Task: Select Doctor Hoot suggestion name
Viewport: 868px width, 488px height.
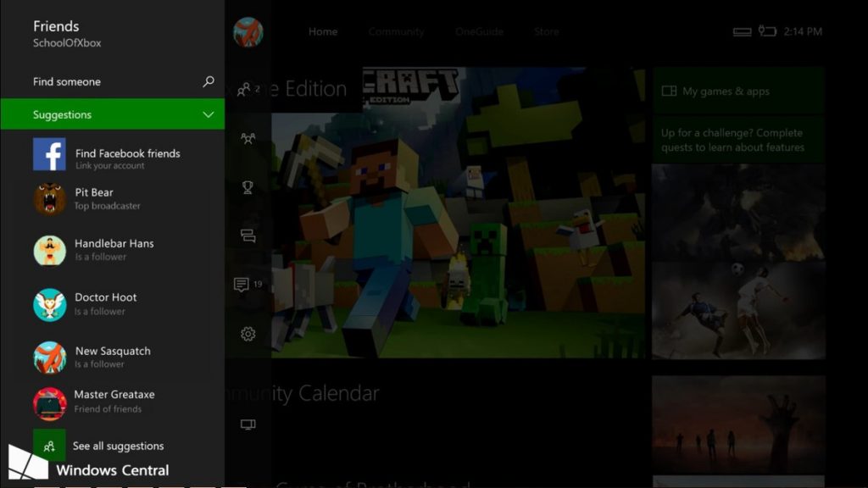Action: click(x=106, y=297)
